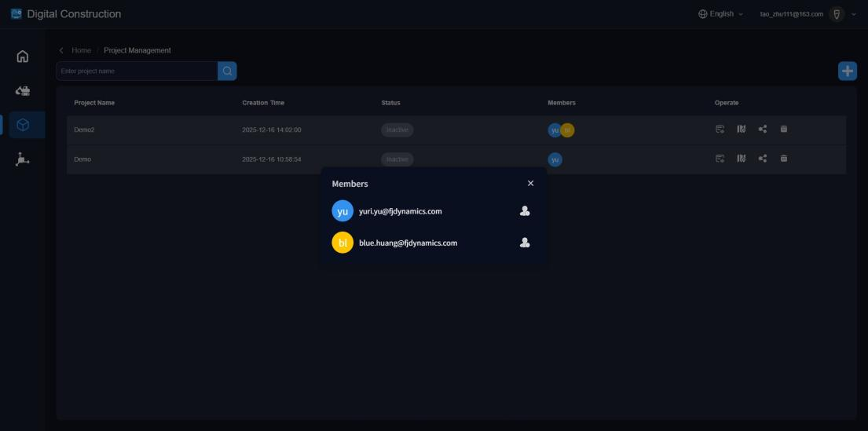Click the member icon beside yuri.yu@fjdynamics.com
Viewport: 868px width, 431px height.
(x=525, y=211)
